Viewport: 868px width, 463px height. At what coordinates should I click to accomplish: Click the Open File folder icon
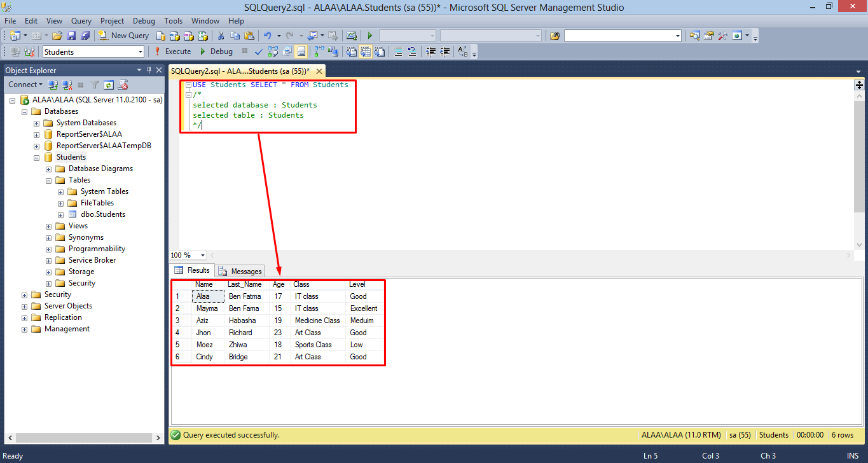57,36
